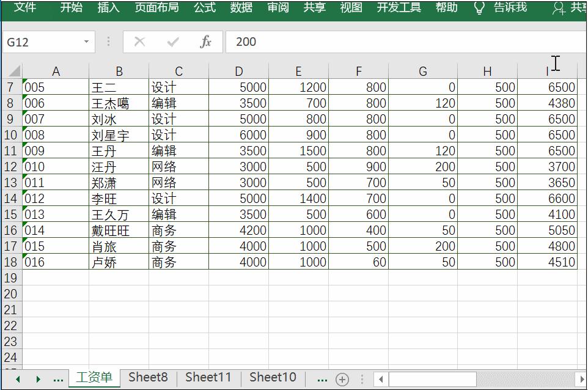Screen dimensions: 588x390
Task: Click the 告诉我 lightbulb icon
Action: click(479, 9)
